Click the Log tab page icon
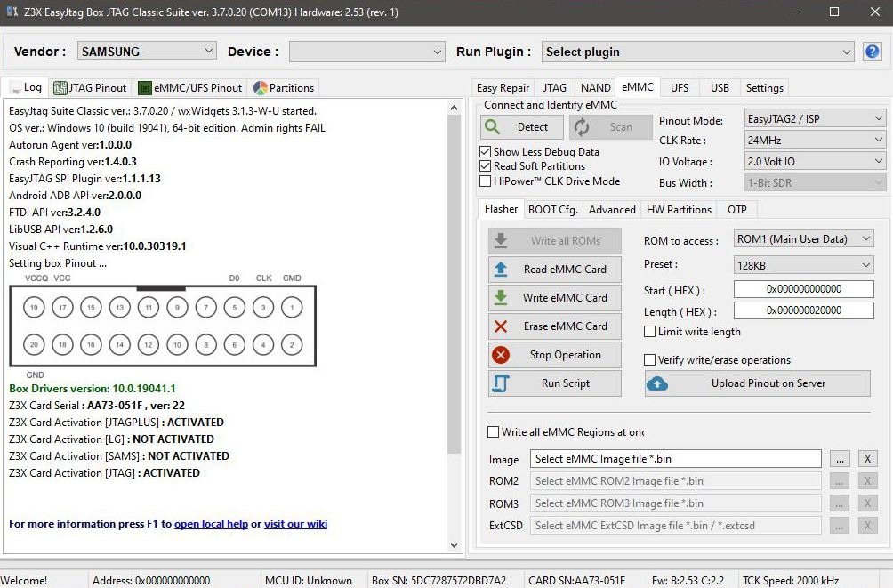This screenshot has width=893, height=588. [x=15, y=89]
